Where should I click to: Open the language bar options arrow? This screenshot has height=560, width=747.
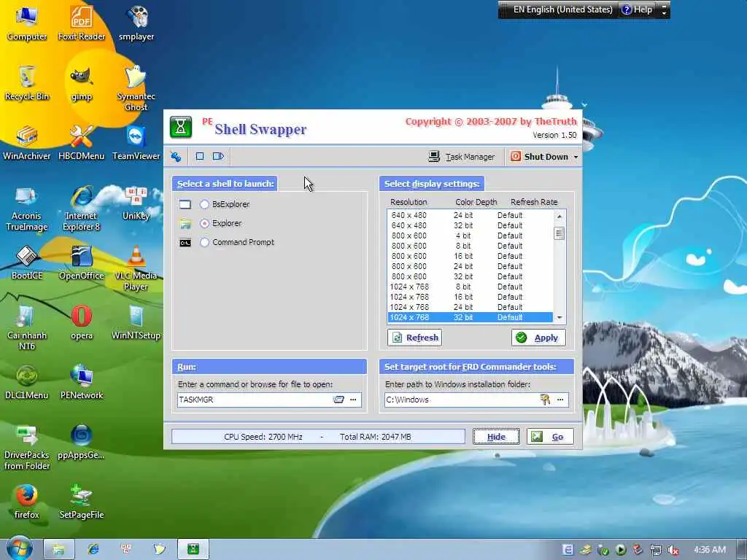point(664,9)
